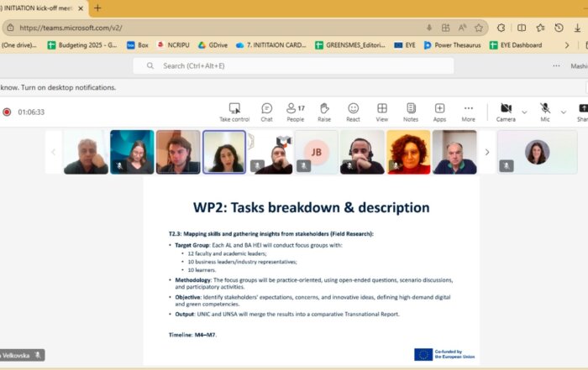
Task: Expand the Camera options dropdown arrow
Action: click(x=524, y=111)
